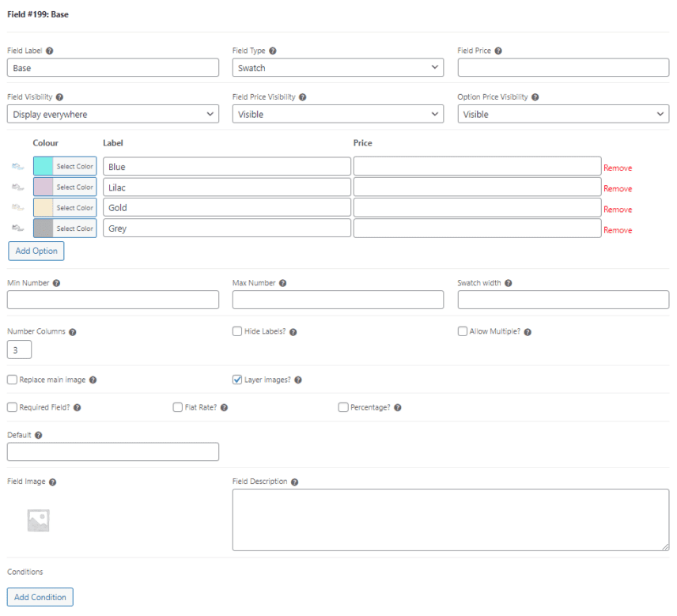Check the Required Field checkbox

pyautogui.click(x=12, y=406)
